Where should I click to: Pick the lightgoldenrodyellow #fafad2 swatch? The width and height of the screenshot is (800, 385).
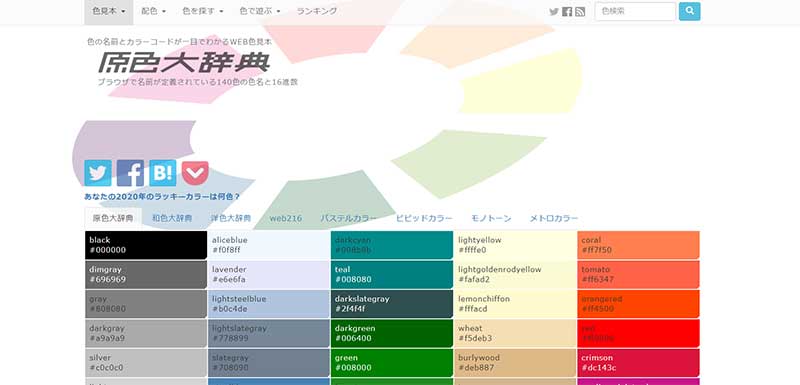coord(515,275)
